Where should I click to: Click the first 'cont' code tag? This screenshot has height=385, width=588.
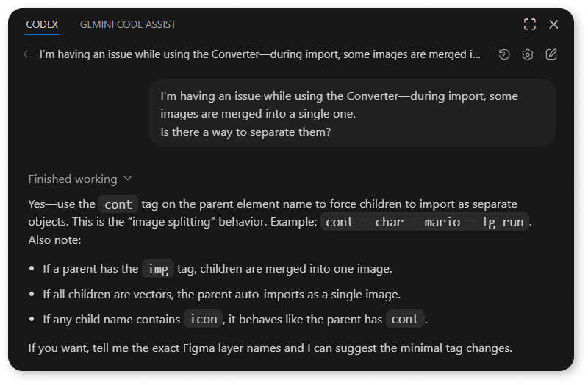118,204
